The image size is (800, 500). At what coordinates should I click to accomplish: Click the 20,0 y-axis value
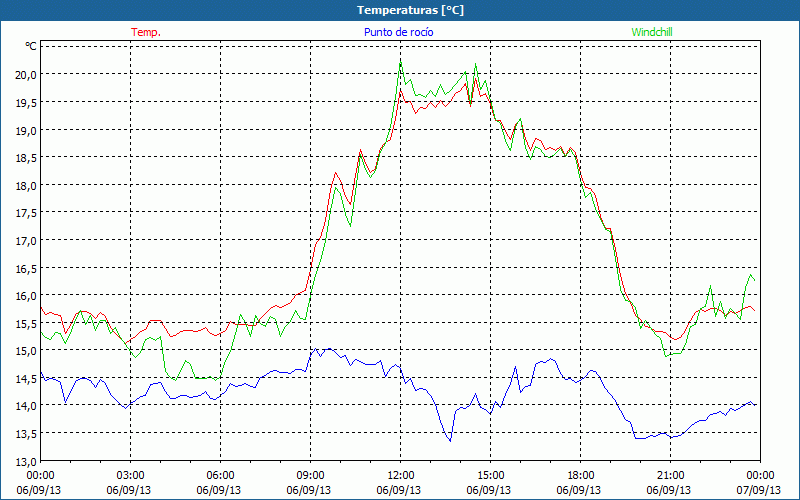coord(26,75)
